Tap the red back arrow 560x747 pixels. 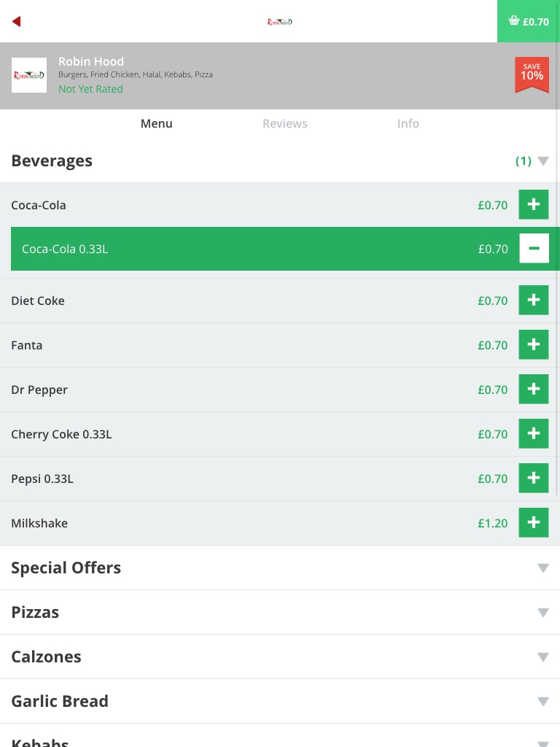pos(16,22)
